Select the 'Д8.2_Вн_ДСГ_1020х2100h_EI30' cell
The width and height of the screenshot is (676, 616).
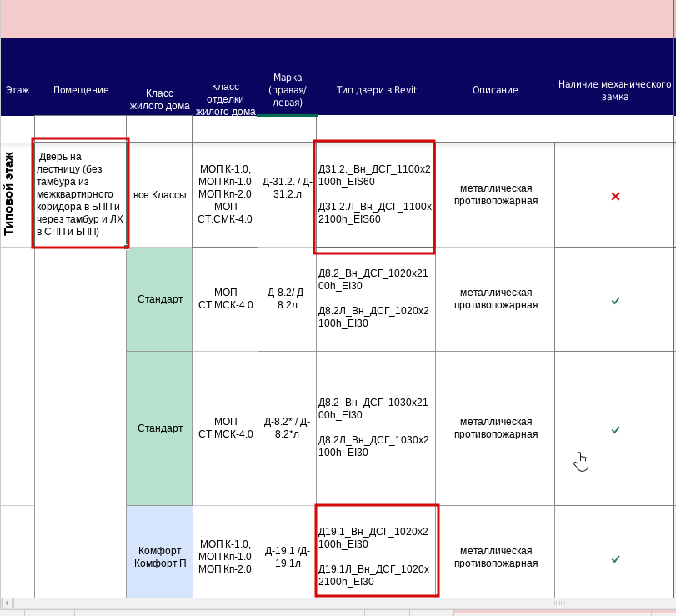tap(376, 299)
